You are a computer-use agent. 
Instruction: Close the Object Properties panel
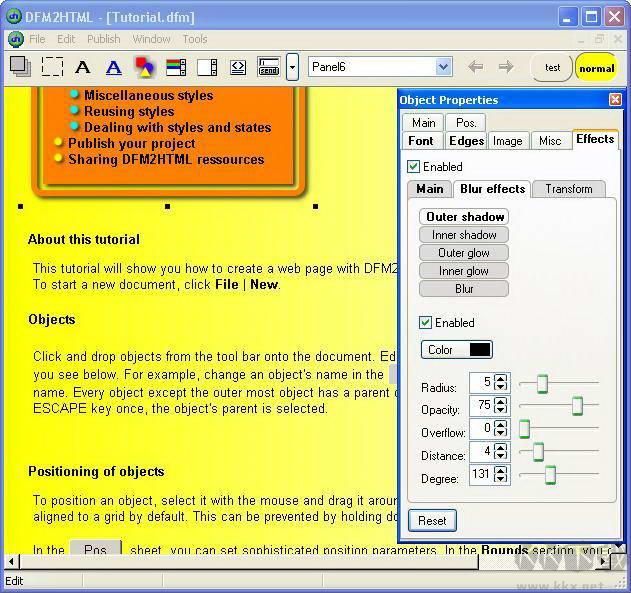[x=615, y=99]
